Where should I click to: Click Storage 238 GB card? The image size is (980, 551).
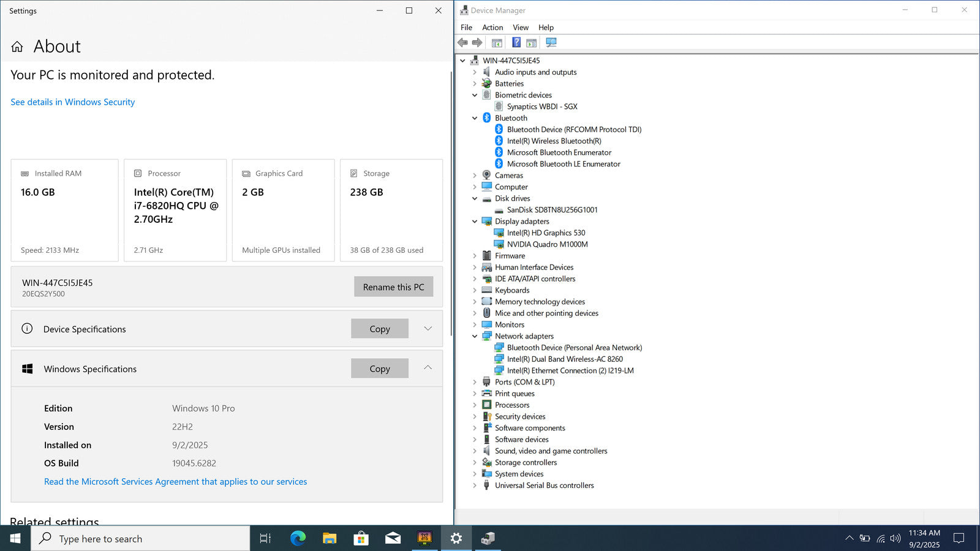click(391, 210)
